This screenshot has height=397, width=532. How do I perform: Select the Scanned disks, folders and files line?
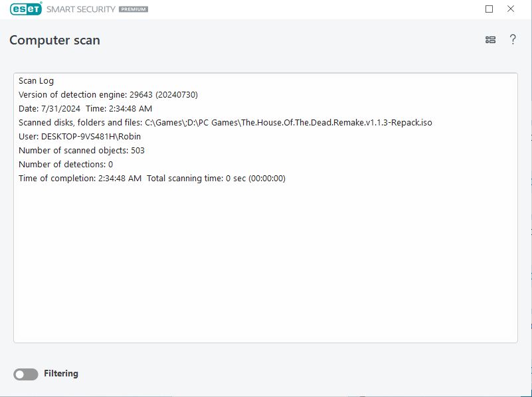(x=225, y=122)
